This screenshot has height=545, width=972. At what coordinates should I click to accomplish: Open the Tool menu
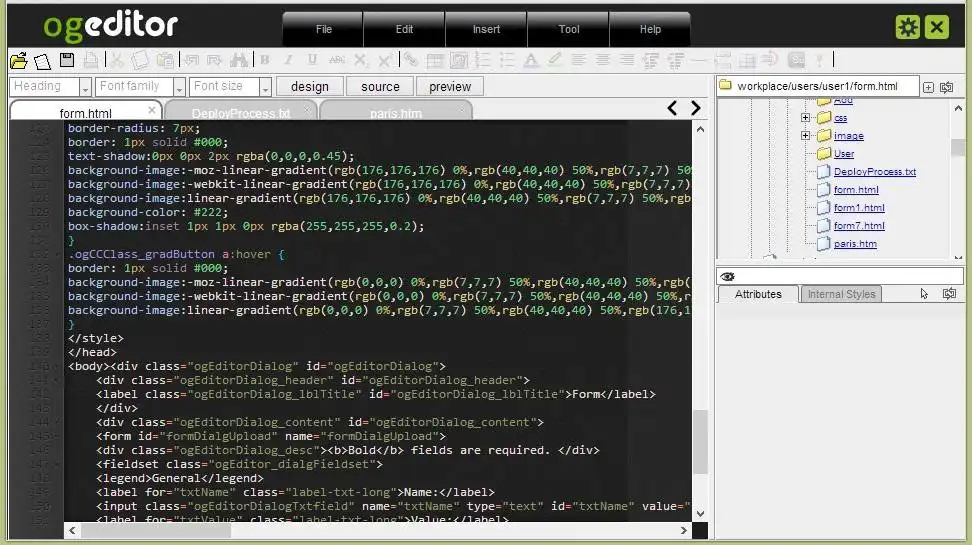coord(568,29)
